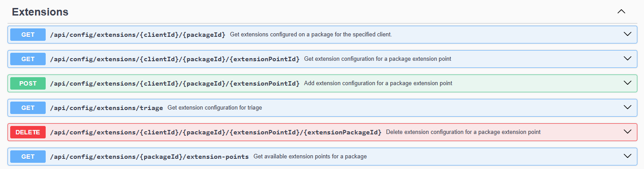Click the red DELETE method badge
The image size is (644, 169).
tap(28, 132)
